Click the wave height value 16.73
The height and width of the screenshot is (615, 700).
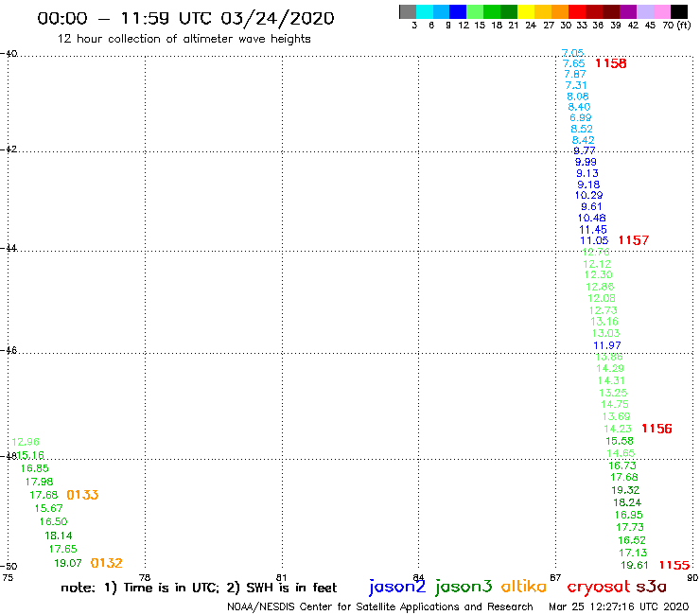(622, 466)
